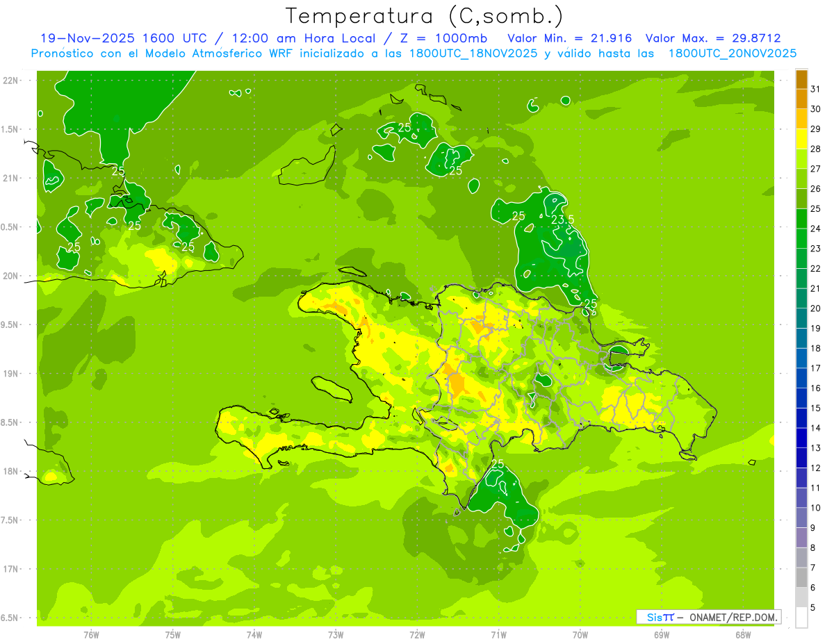Image resolution: width=834 pixels, height=644 pixels.
Task: Click the 'Valor Min. = 21.916' value
Action: click(570, 38)
